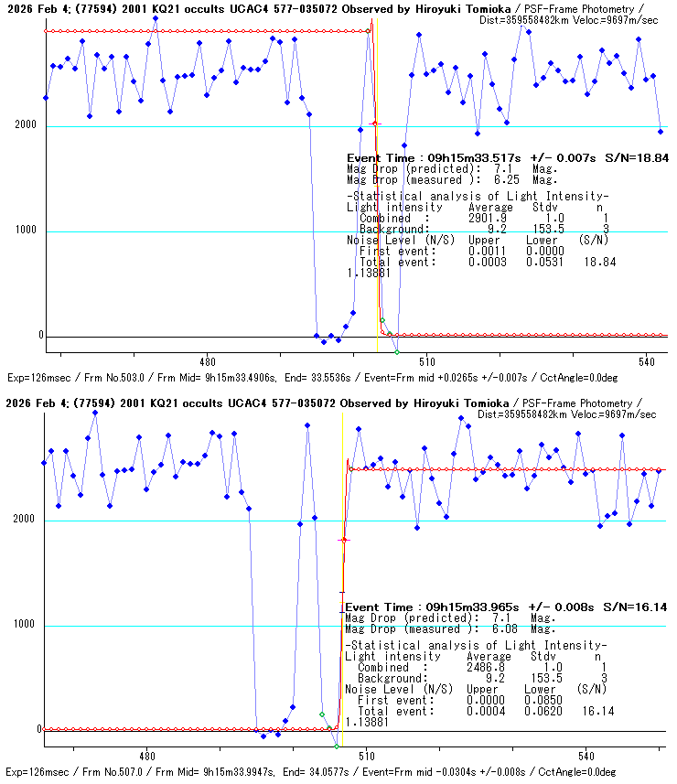
Task: Click the 480 x-axis label in top chart
Action: [x=207, y=361]
